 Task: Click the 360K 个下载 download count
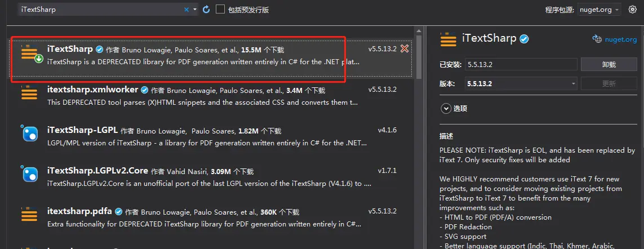point(279,212)
